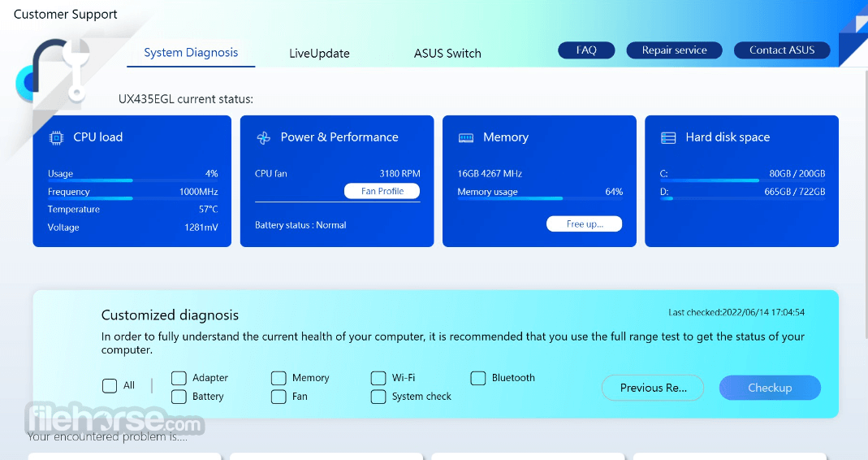The image size is (868, 460).
Task: Tick the All checkbox
Action: pos(110,386)
